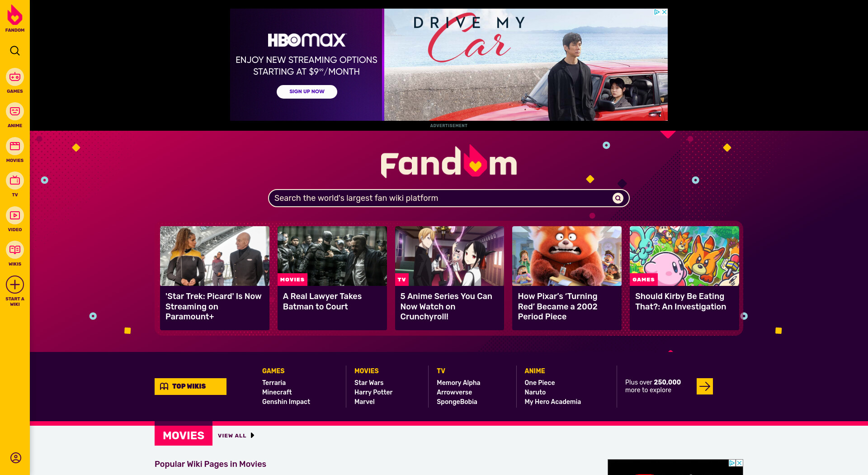Click the AdChoices icon on bottom-right ad
Viewport: 868px width, 475px height.
tap(732, 463)
